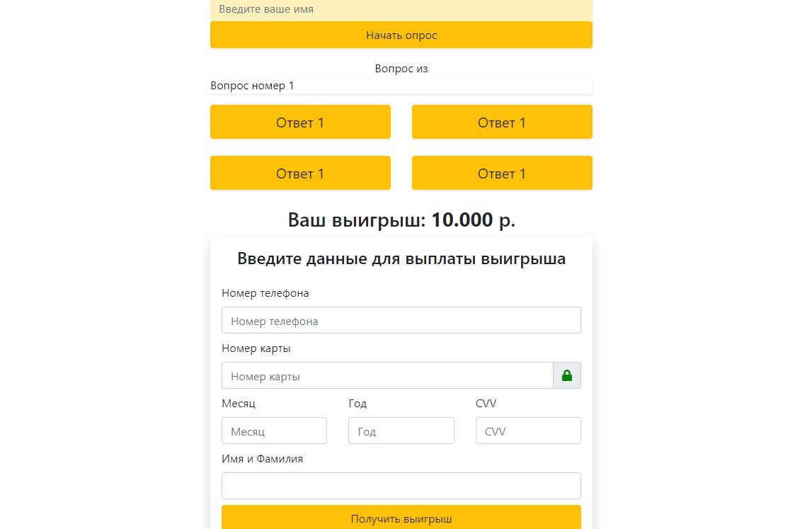Focus the "Номер телефона" input field
Screen dimensions: 812x529
point(401,321)
